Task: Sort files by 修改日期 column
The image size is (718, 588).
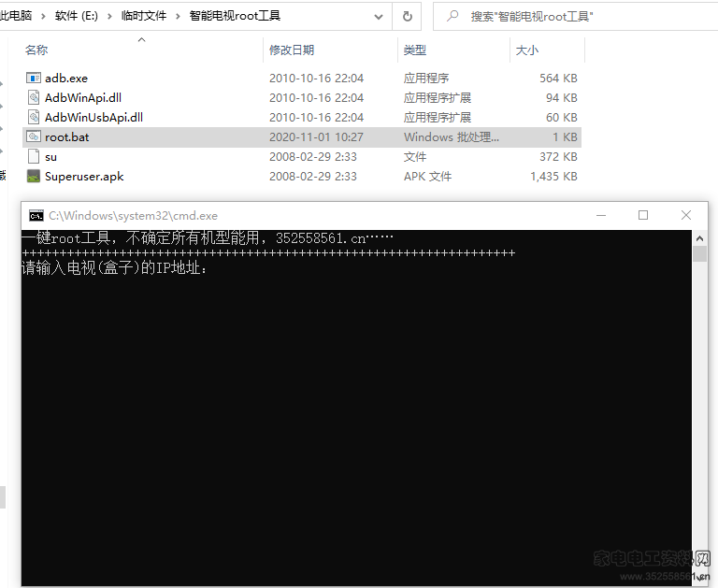Action: pos(292,50)
